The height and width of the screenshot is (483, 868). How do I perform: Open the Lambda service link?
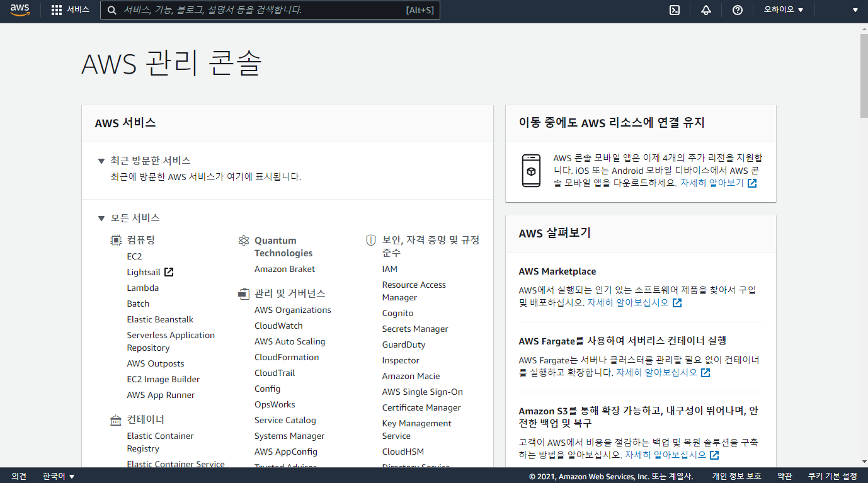[x=143, y=288]
